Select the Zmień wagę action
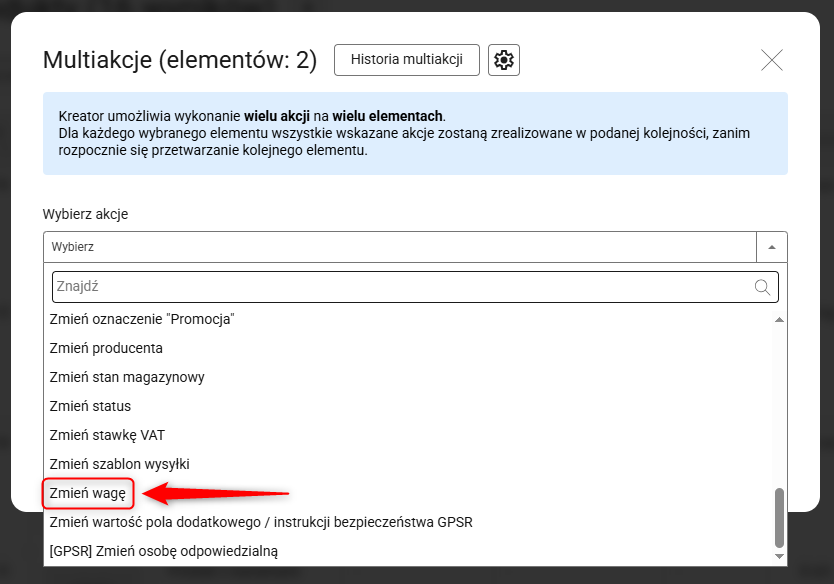 point(87,493)
